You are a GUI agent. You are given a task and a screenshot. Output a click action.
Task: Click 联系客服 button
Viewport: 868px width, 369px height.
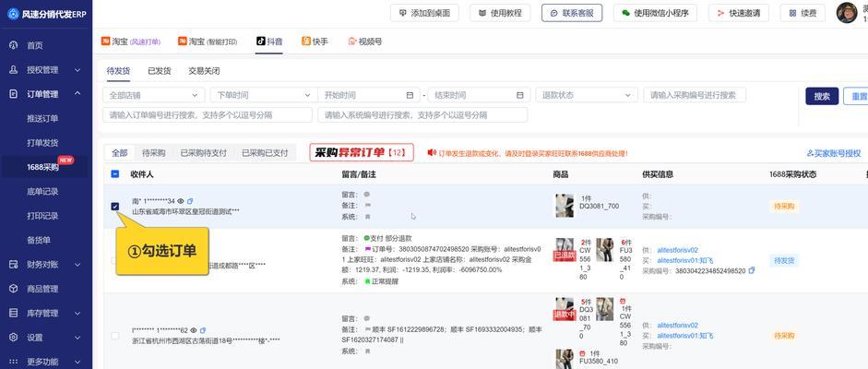(x=572, y=13)
